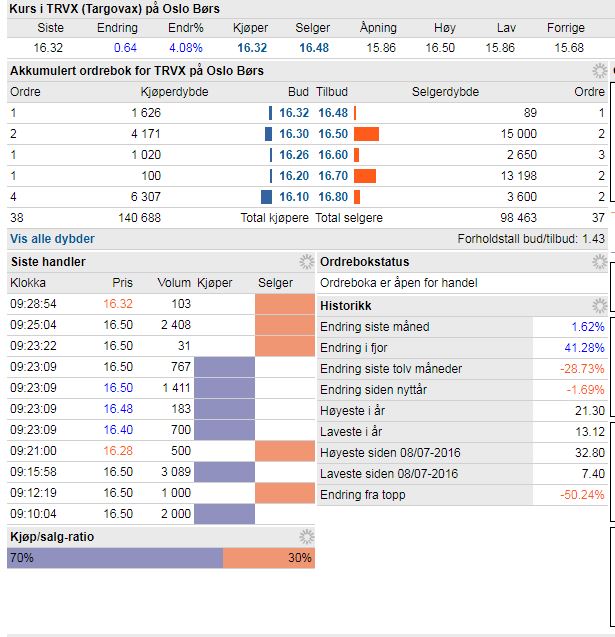Click the Kjøperdybde column header
615x637 pixels.
tap(174, 92)
